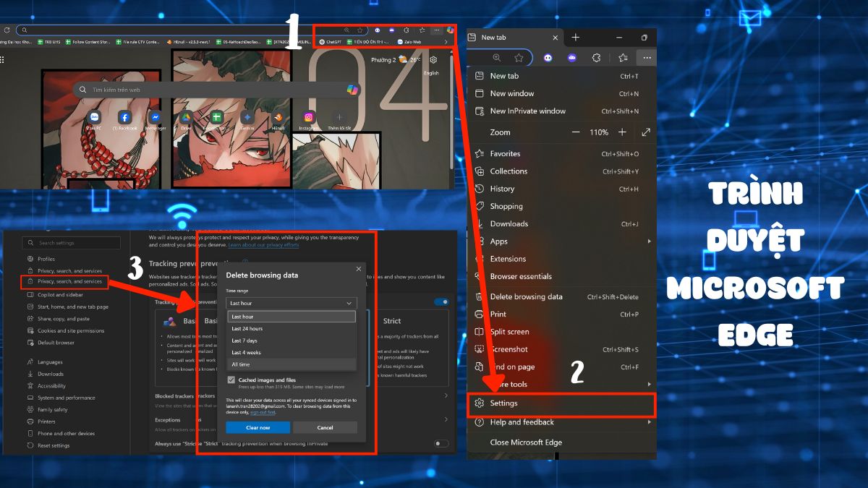Viewport: 868px width, 488px height.
Task: Expand the Blocked trackers row chevron
Action: 446,396
